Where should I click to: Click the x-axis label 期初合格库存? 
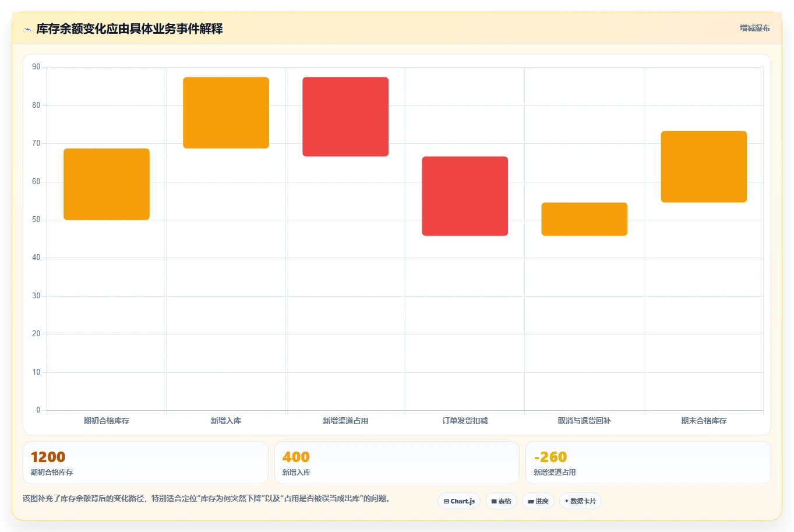pos(107,421)
